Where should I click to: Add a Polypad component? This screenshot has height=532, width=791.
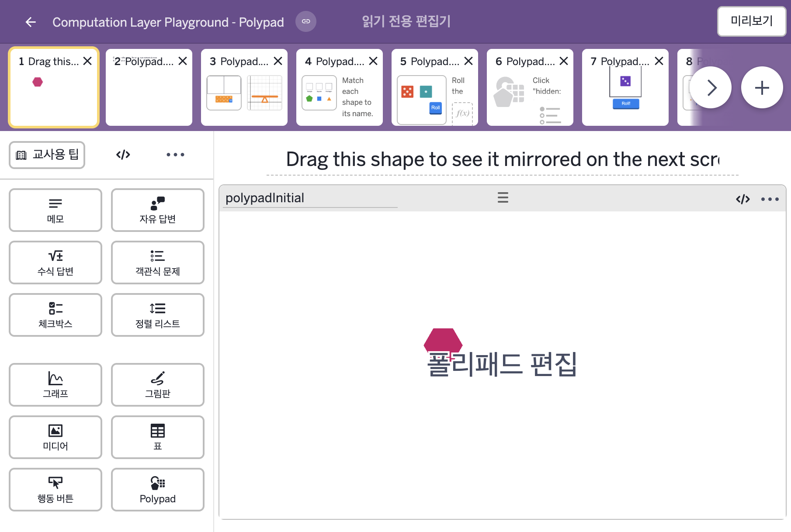(158, 490)
